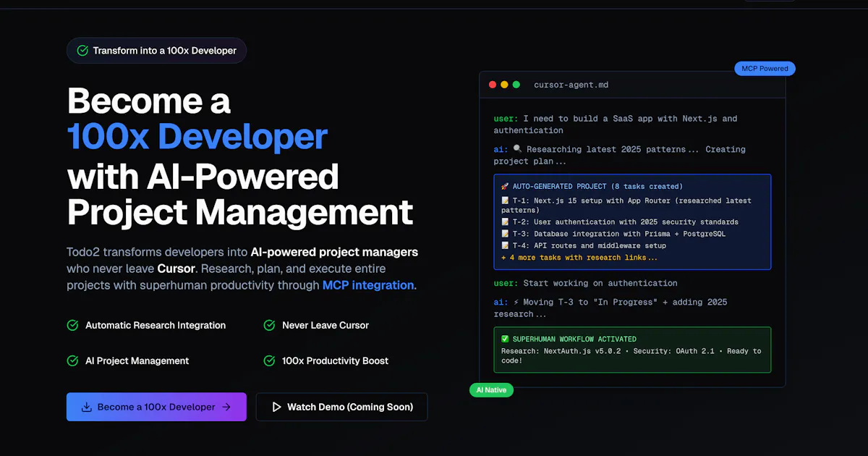Image resolution: width=868 pixels, height=456 pixels.
Task: Click AUTO-GENERATED PROJECT (8 tasks created) heading
Action: [597, 187]
